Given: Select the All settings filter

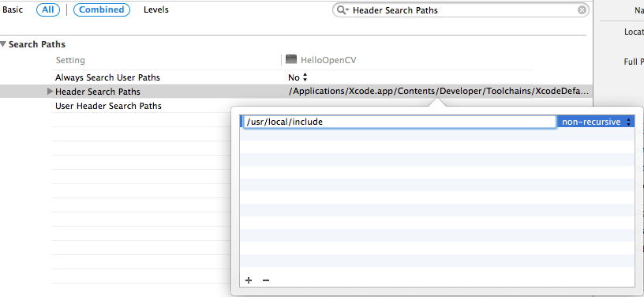Looking at the screenshot, I should 48,9.
